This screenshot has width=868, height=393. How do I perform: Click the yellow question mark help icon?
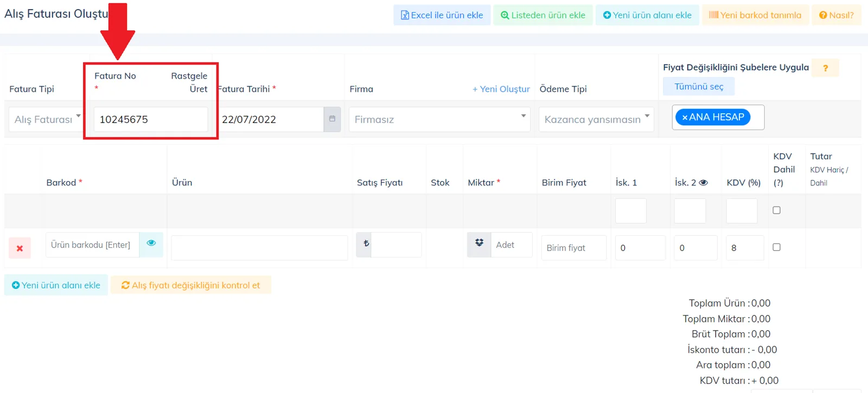825,68
